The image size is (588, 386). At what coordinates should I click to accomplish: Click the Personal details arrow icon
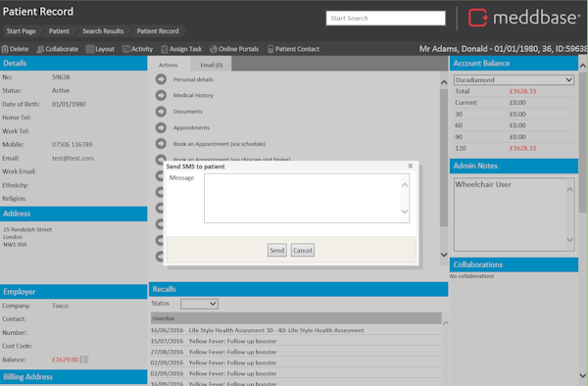[x=161, y=79]
